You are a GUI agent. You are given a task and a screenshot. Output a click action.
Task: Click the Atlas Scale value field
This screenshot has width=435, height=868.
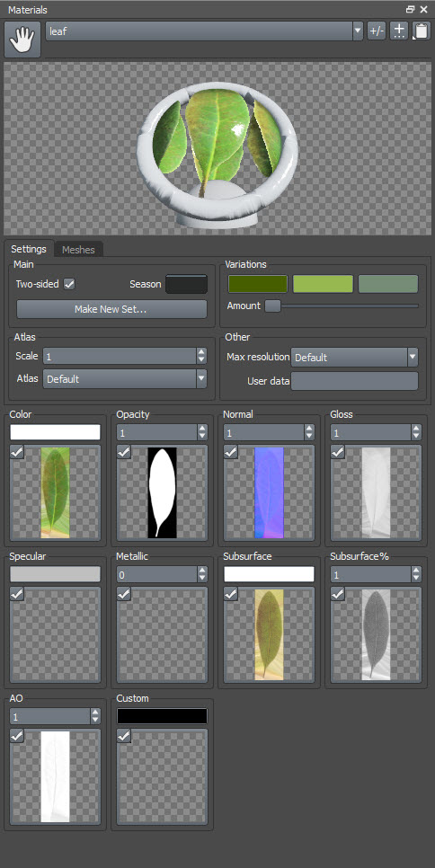point(120,357)
